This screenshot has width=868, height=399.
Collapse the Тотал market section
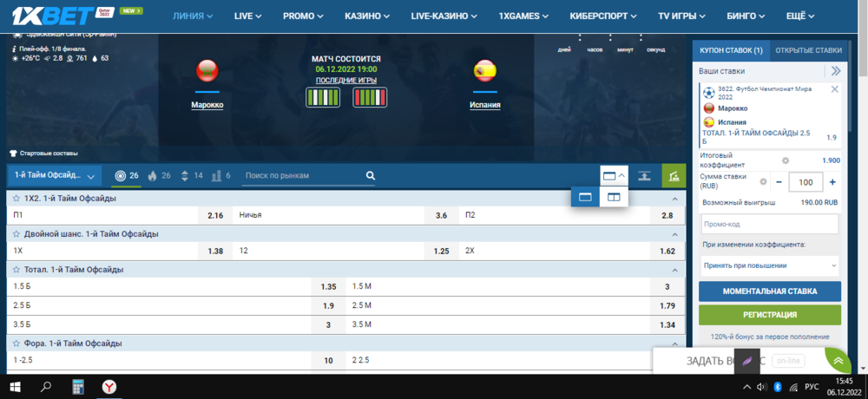(674, 270)
